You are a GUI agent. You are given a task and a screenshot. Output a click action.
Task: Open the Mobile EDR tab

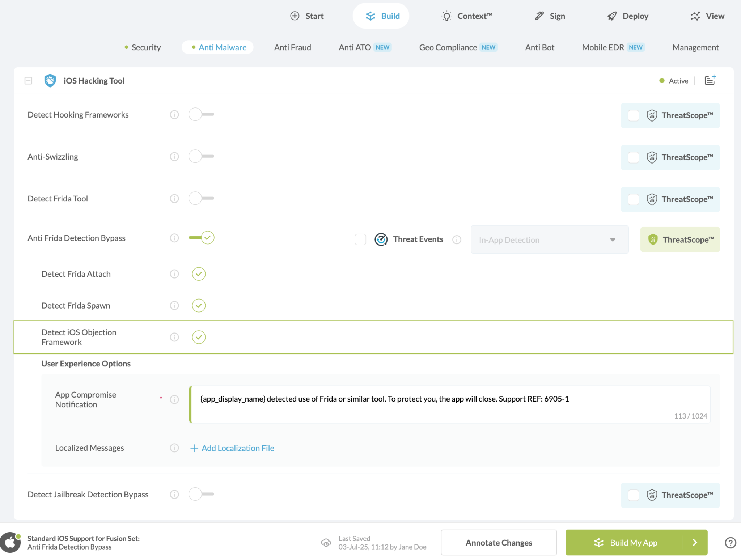point(602,47)
